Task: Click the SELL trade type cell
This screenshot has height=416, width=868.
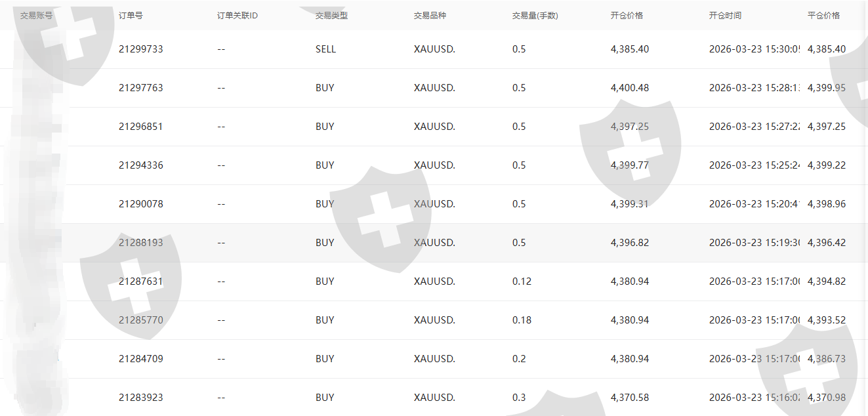Action: point(325,49)
